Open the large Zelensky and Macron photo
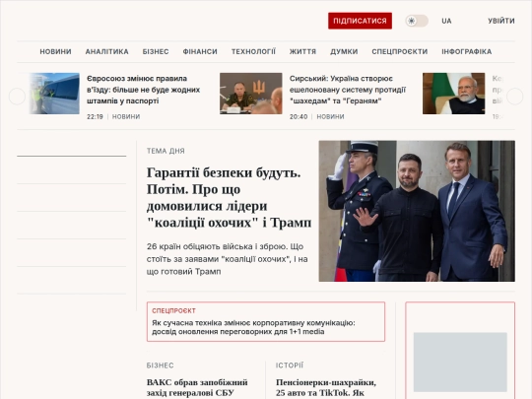The width and height of the screenshot is (532, 399). click(417, 211)
